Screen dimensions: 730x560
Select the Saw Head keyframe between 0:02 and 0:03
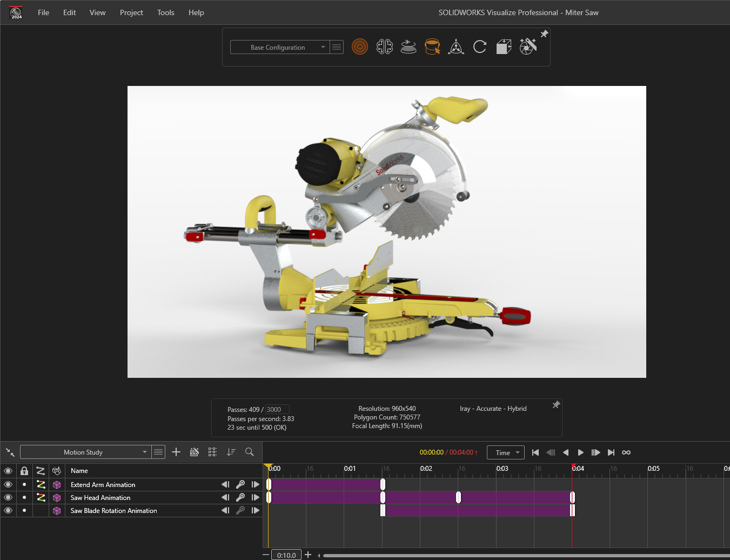click(458, 497)
